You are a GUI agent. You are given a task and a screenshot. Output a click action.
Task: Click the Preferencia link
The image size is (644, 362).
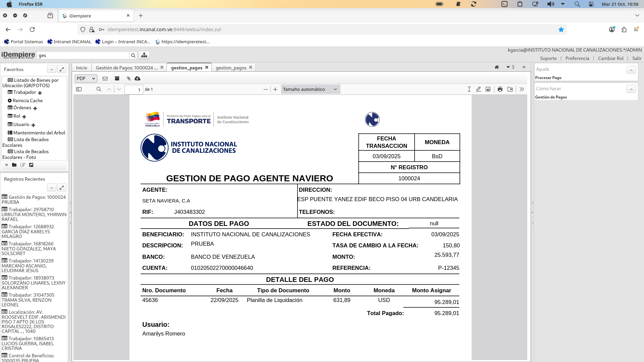(x=577, y=58)
